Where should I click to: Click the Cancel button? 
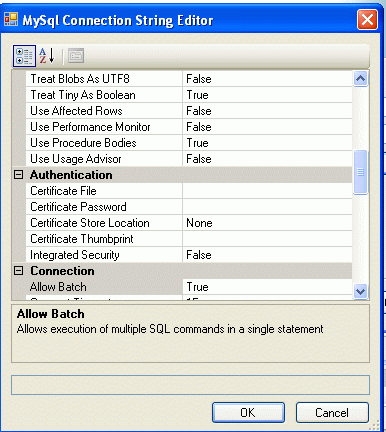tap(332, 413)
